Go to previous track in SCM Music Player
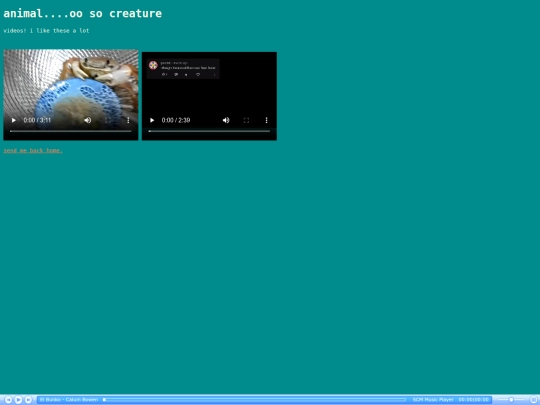 coord(9,400)
